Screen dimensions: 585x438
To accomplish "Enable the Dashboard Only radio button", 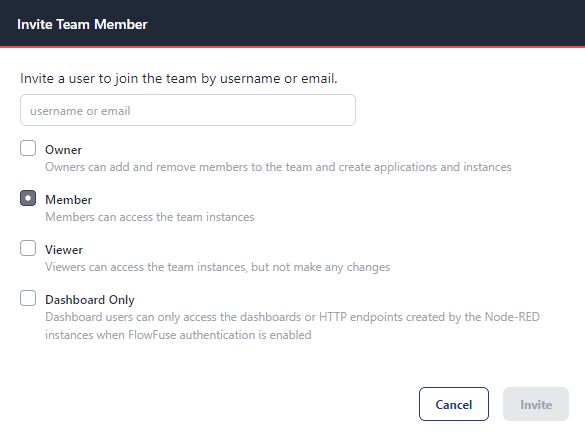I will click(28, 298).
